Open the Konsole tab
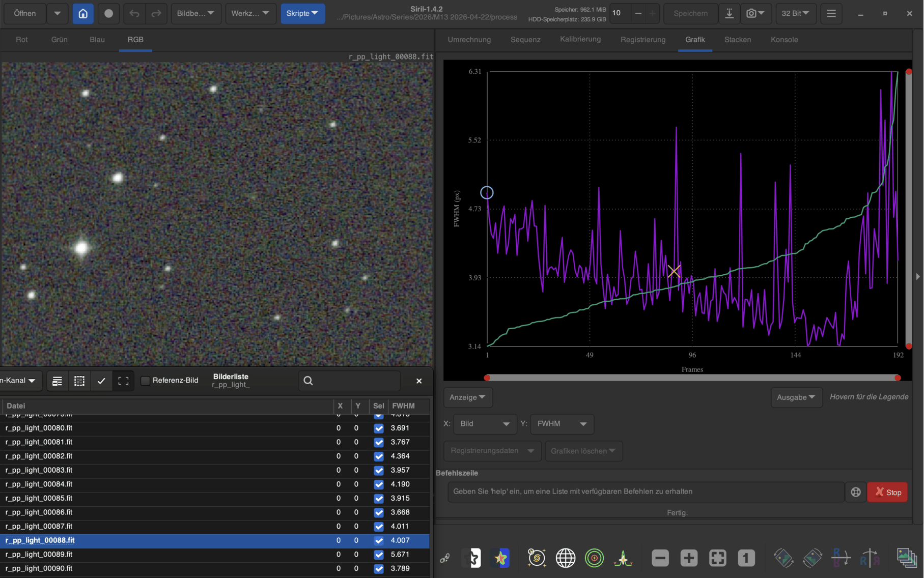 pyautogui.click(x=784, y=40)
